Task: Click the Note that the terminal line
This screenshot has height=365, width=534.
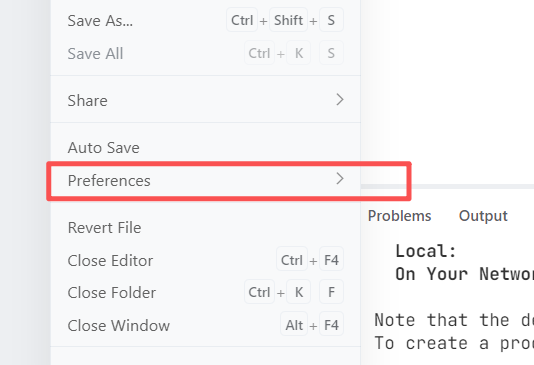Action: click(454, 320)
